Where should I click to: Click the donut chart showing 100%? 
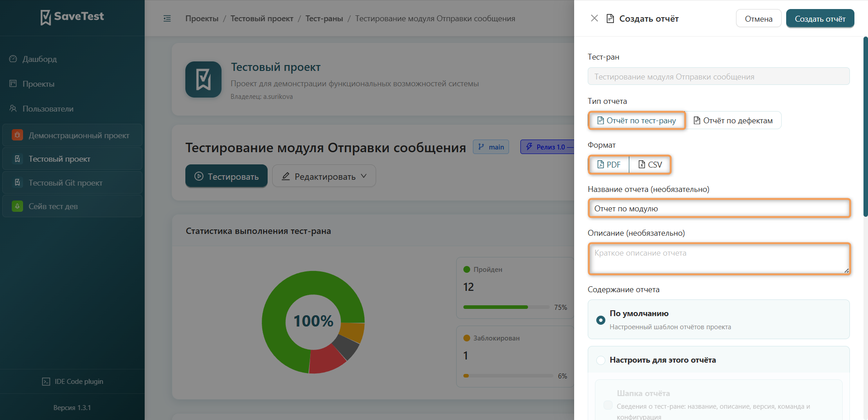pyautogui.click(x=313, y=322)
